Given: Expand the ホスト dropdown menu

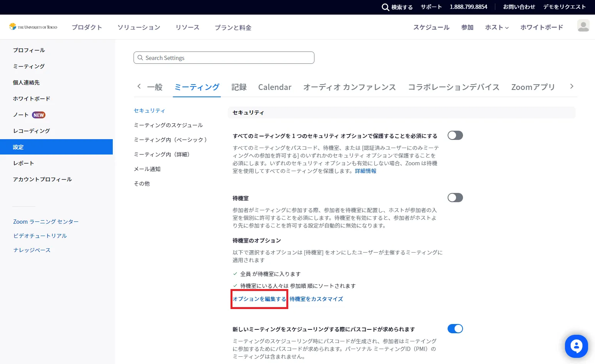Looking at the screenshot, I should point(496,27).
